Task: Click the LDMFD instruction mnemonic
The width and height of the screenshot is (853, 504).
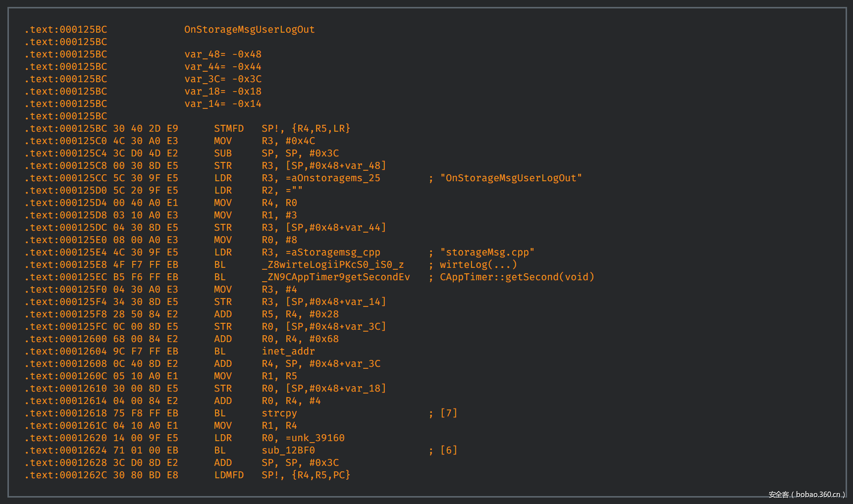Action: tap(229, 475)
